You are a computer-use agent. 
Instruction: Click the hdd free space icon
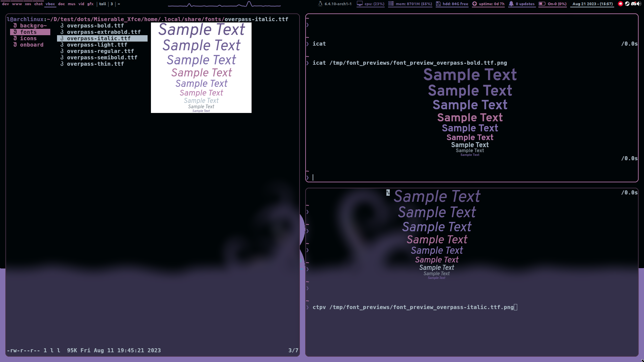pyautogui.click(x=438, y=4)
